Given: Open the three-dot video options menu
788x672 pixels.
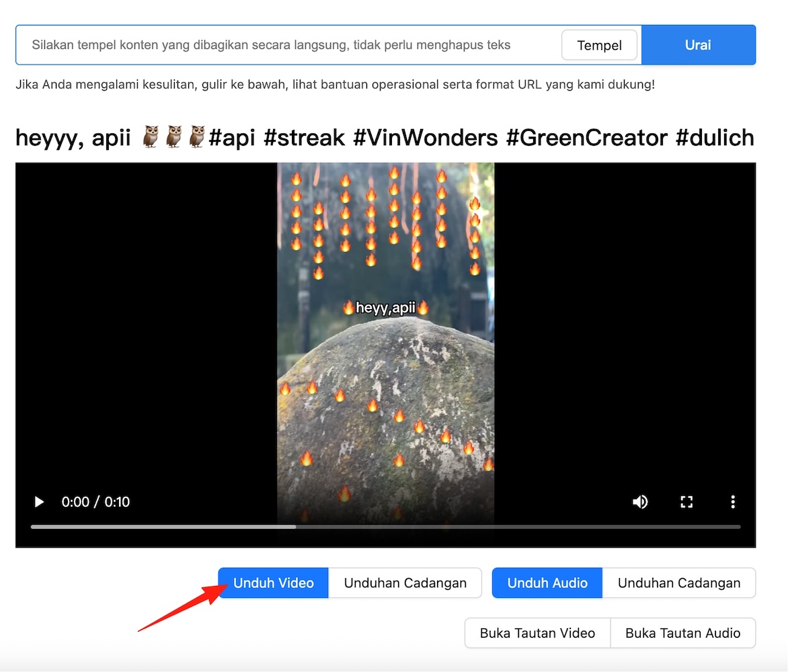Looking at the screenshot, I should [733, 502].
